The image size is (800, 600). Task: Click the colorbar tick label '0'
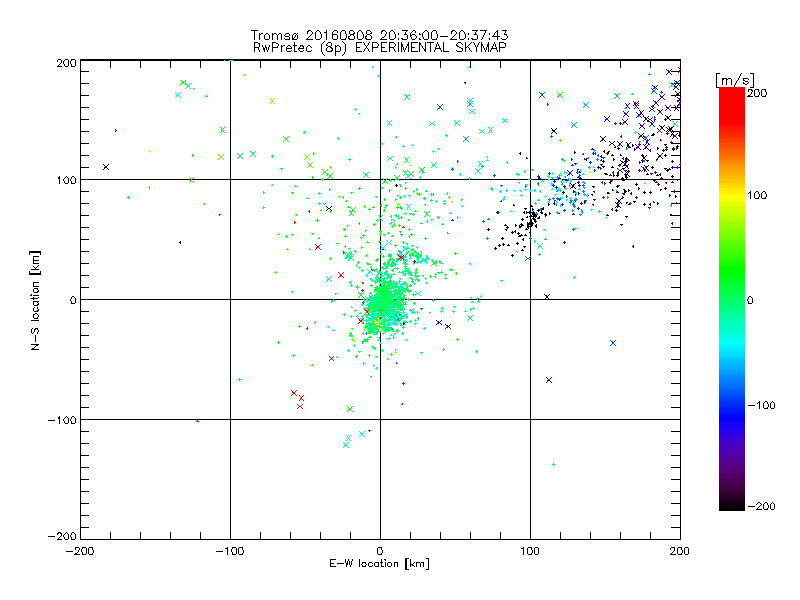(750, 301)
